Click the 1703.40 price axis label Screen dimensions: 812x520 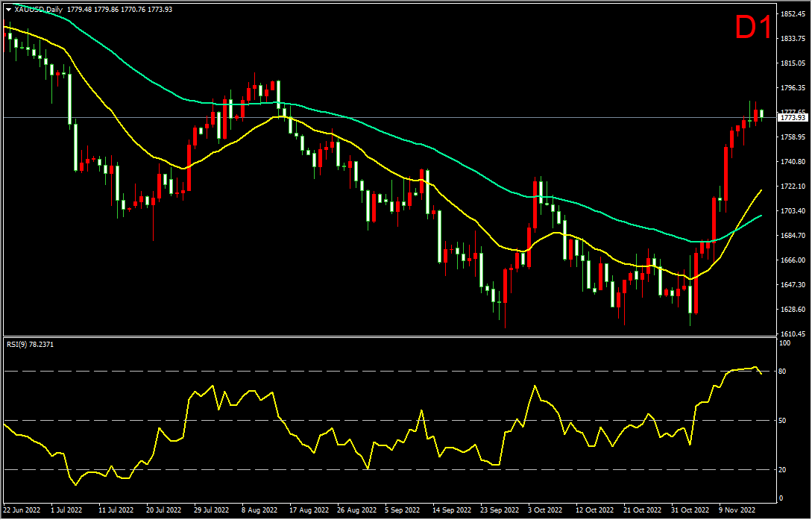tap(793, 211)
